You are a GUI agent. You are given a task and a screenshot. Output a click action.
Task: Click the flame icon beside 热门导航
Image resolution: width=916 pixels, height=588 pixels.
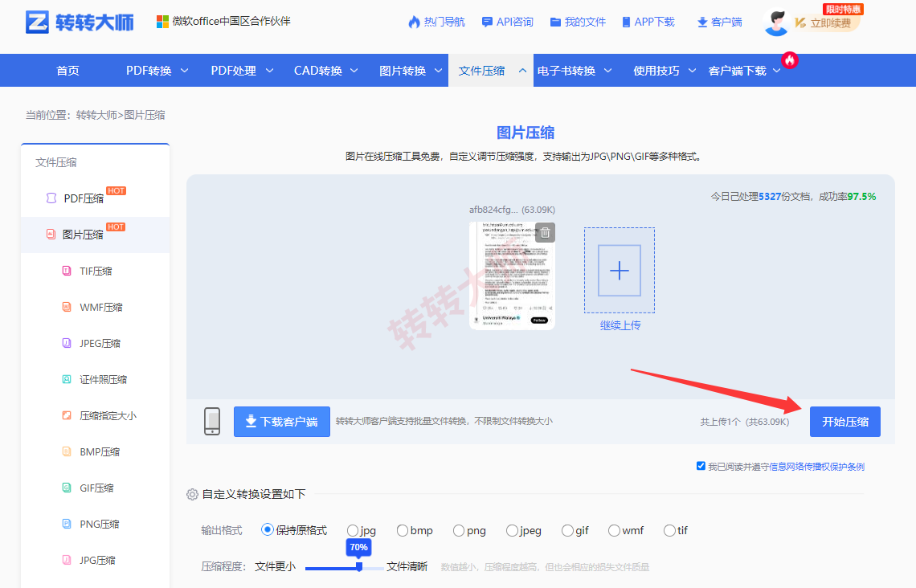click(414, 22)
